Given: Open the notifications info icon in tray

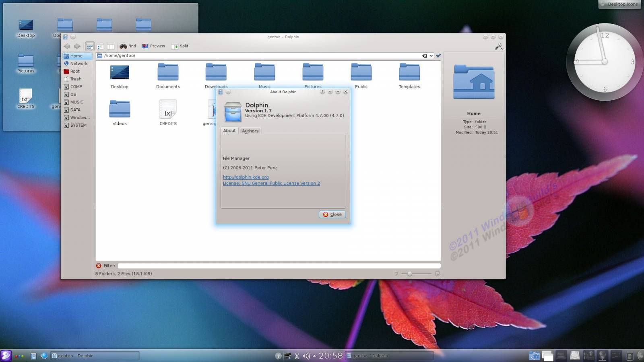Looking at the screenshot, I should 278,356.
